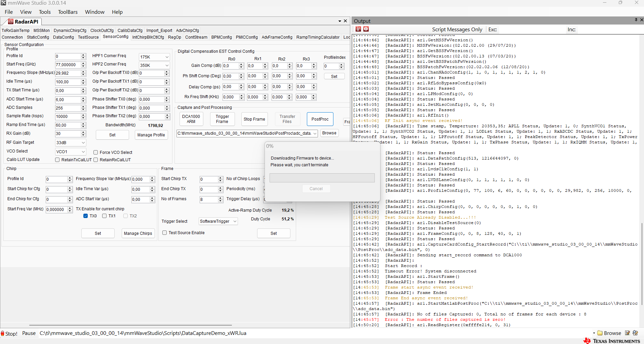This screenshot has width=644, height=344.
Task: Pause the running script
Action: 29,333
